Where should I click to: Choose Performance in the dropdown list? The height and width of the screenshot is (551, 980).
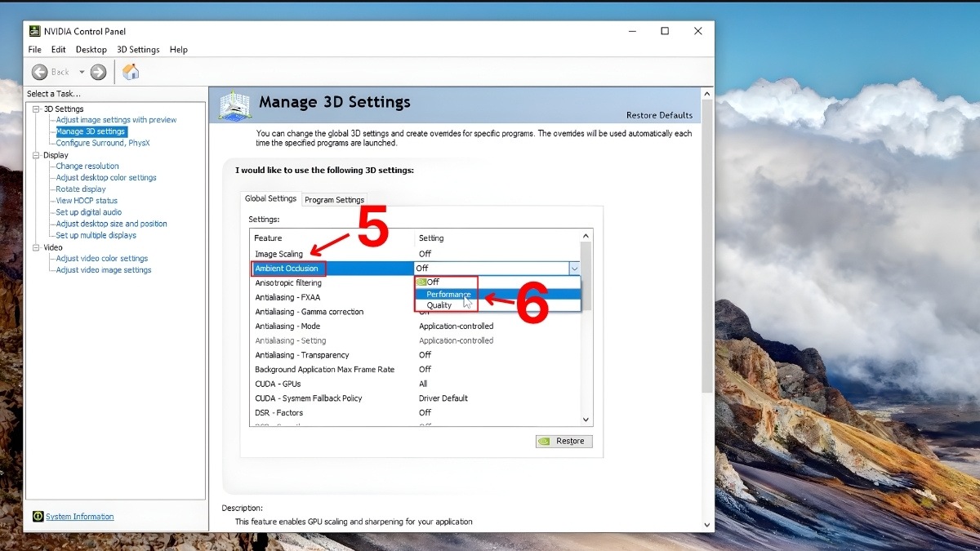coord(498,294)
